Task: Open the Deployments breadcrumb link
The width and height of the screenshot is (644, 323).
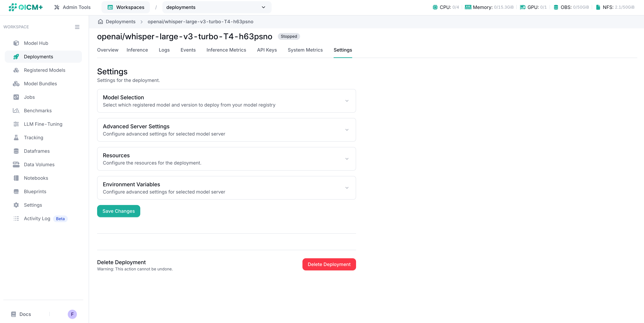Action: (x=121, y=22)
